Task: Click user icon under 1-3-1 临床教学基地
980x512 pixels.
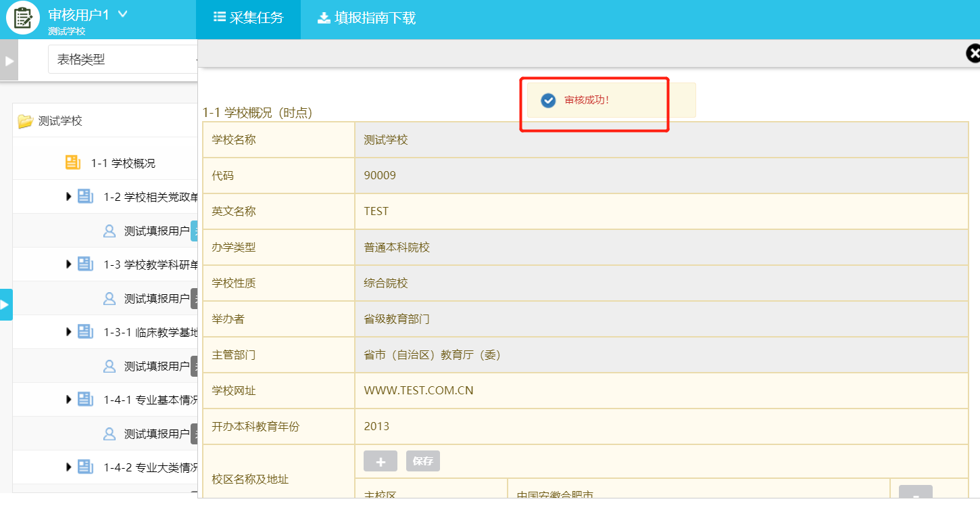Action: coord(109,366)
